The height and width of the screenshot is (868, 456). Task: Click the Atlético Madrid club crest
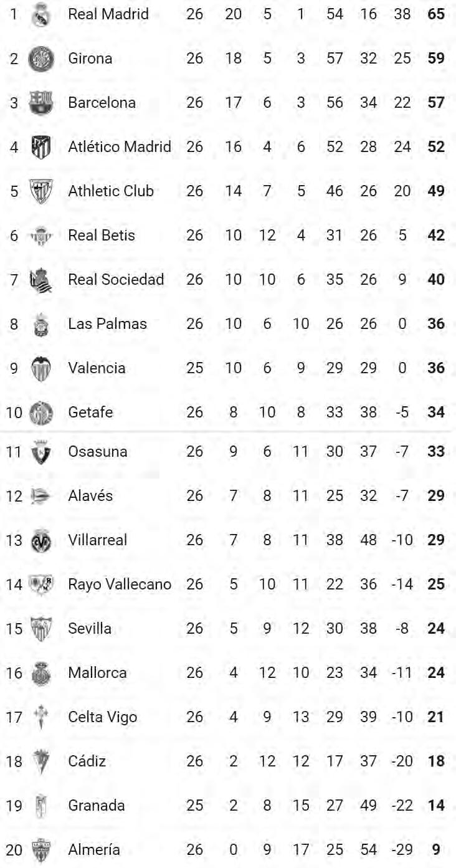click(41, 147)
